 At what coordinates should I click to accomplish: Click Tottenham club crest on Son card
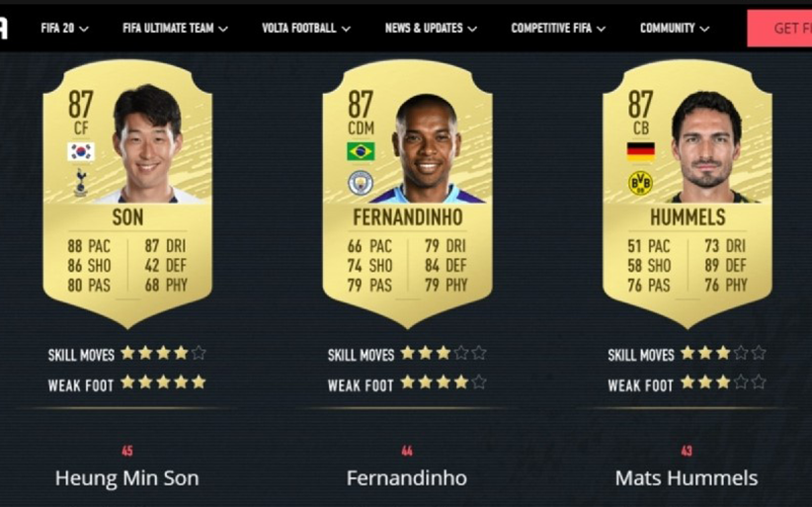(81, 182)
